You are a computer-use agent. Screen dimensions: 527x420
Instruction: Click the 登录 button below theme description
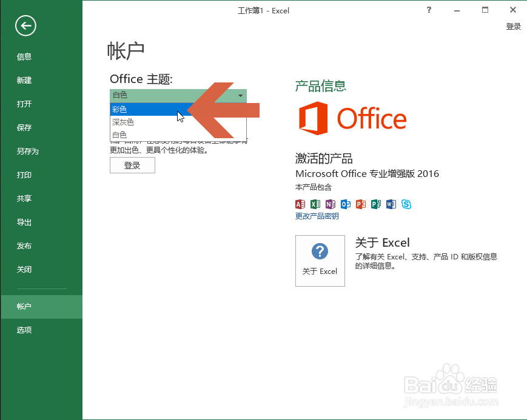point(132,165)
